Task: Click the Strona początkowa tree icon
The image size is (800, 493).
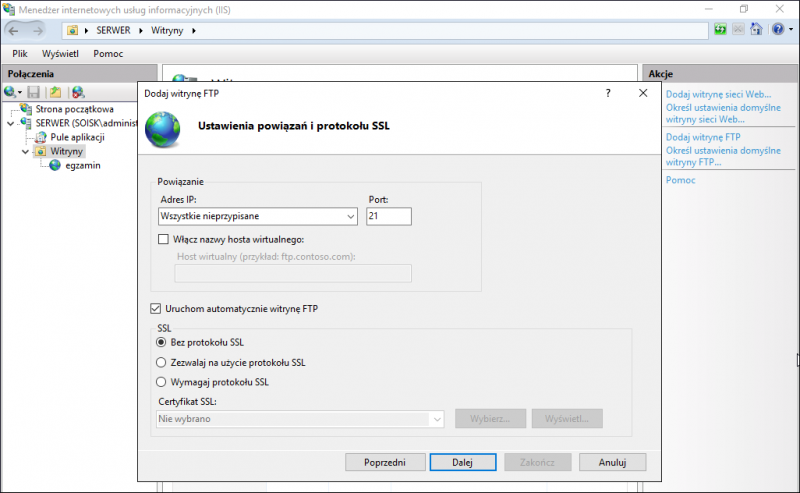Action: (26, 109)
